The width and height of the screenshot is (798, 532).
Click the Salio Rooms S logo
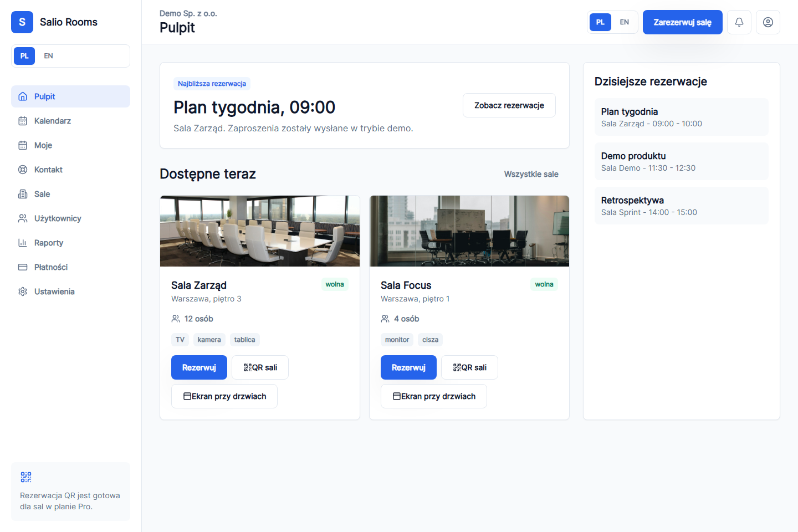(x=22, y=22)
